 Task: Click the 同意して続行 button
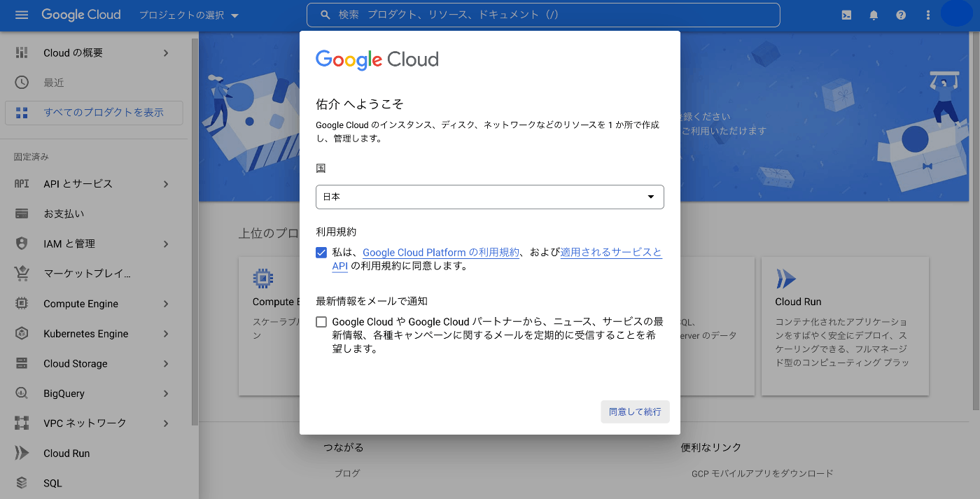point(635,412)
